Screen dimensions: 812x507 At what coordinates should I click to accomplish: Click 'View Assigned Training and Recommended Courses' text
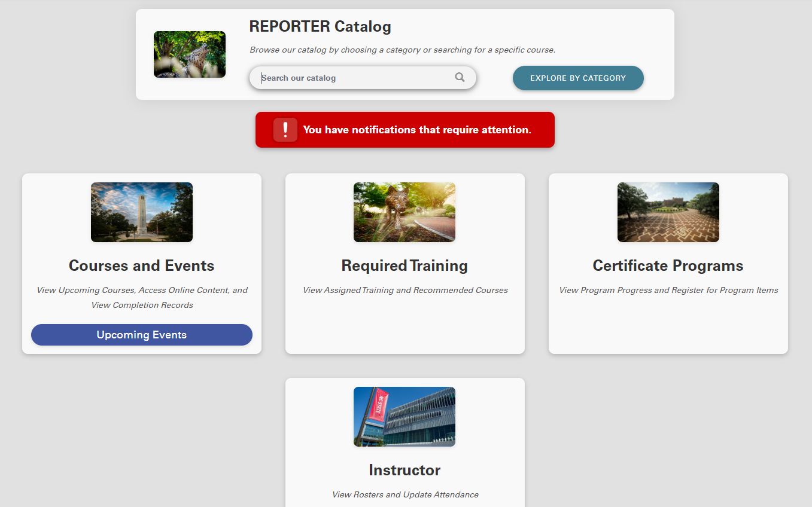tap(405, 291)
